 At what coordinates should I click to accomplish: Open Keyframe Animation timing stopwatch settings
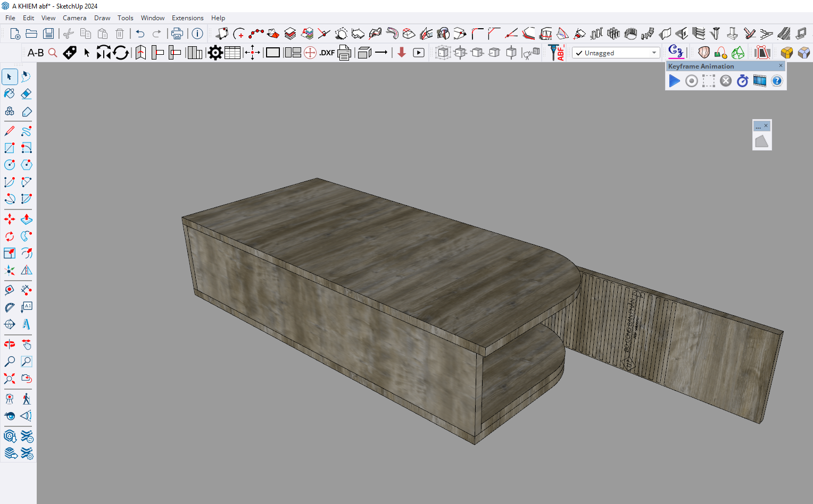(x=742, y=81)
